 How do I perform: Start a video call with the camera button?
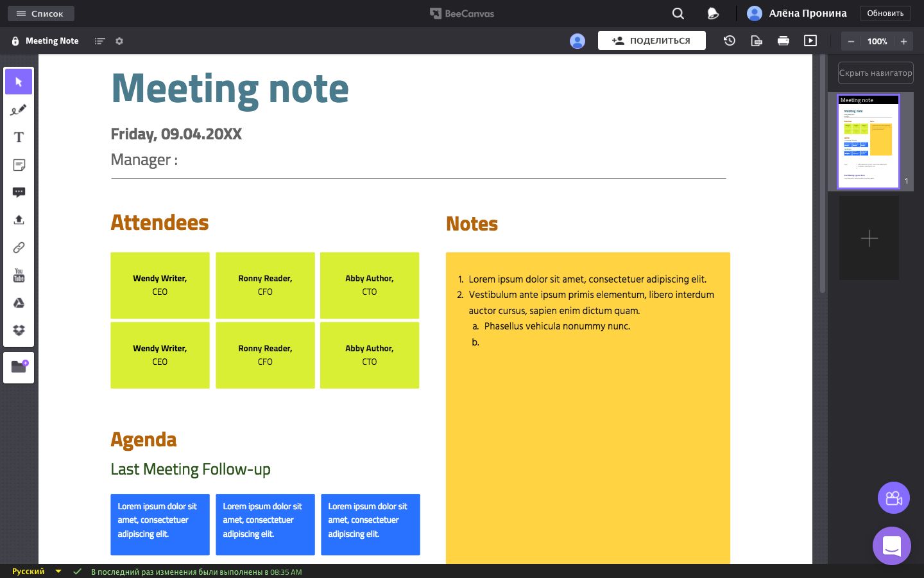point(894,498)
